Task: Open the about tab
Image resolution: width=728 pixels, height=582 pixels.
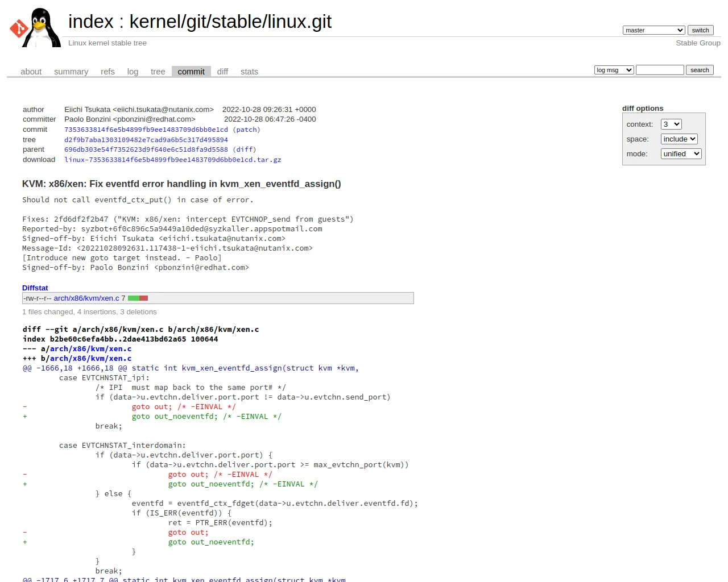Action: [31, 72]
